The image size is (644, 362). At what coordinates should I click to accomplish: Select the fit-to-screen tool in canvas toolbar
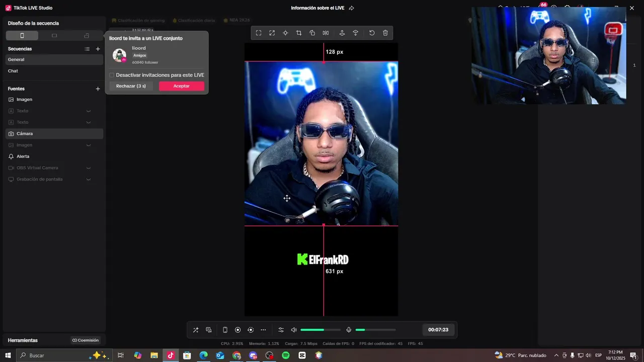point(259,33)
